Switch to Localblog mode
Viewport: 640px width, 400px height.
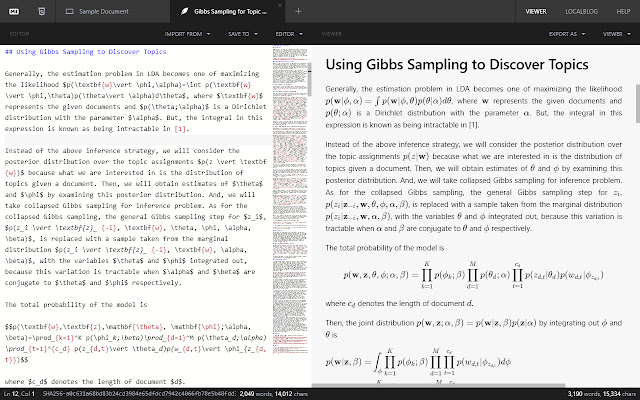tap(577, 9)
